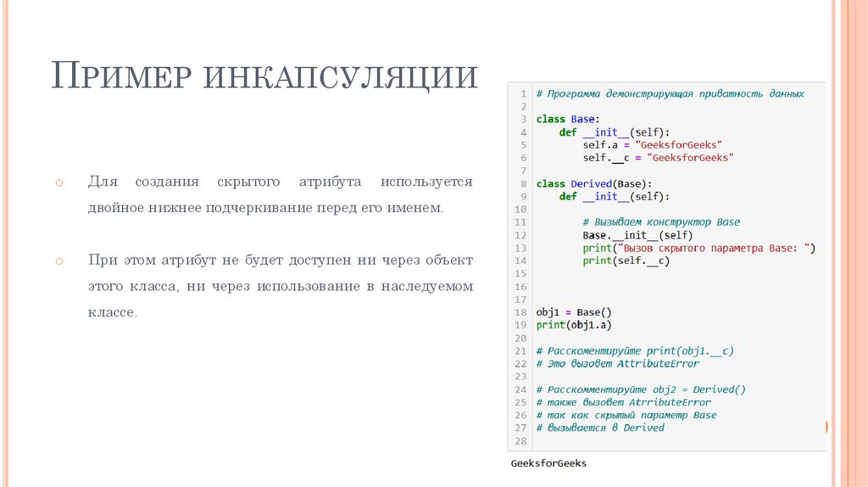The image size is (868, 487).
Task: Click the comment "# также вызовет AtrributeError"
Action: pyautogui.click(x=623, y=402)
